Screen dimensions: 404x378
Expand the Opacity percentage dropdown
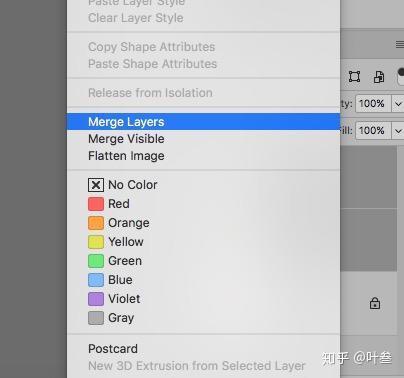click(x=398, y=104)
